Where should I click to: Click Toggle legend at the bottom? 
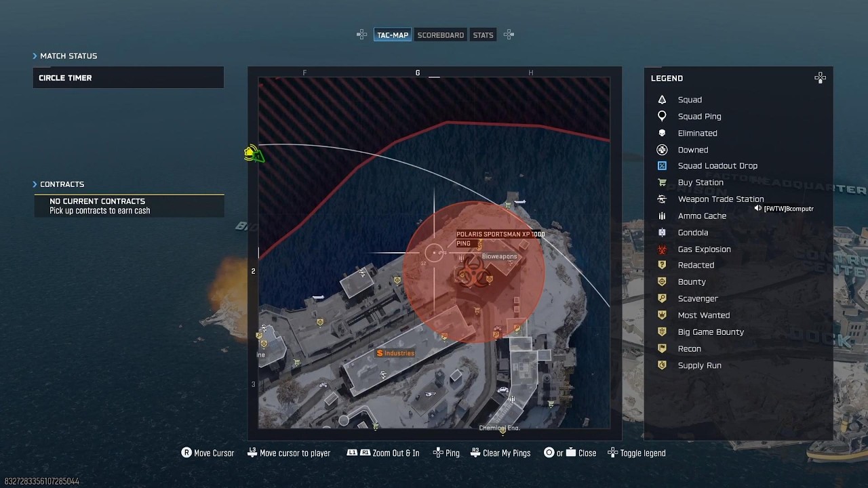pyautogui.click(x=637, y=453)
